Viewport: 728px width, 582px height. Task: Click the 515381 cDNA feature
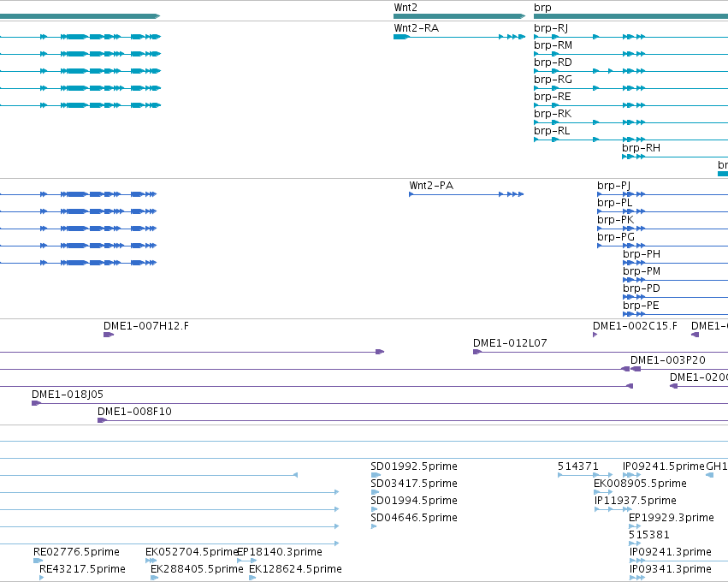tap(635, 543)
